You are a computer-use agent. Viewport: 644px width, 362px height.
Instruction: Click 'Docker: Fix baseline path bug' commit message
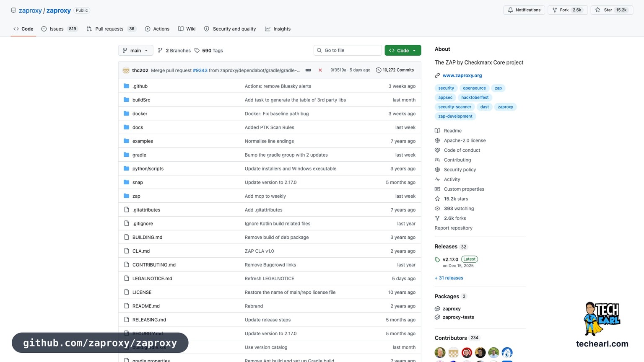277,114
